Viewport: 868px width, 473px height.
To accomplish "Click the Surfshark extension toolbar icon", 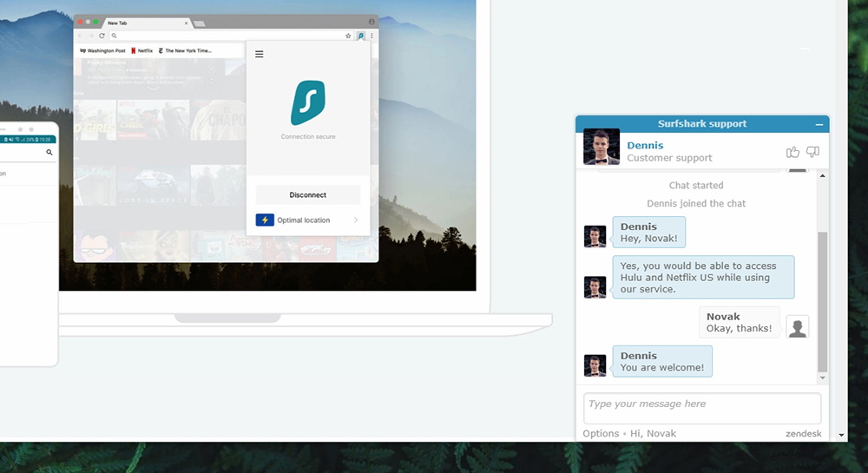I will pyautogui.click(x=361, y=36).
